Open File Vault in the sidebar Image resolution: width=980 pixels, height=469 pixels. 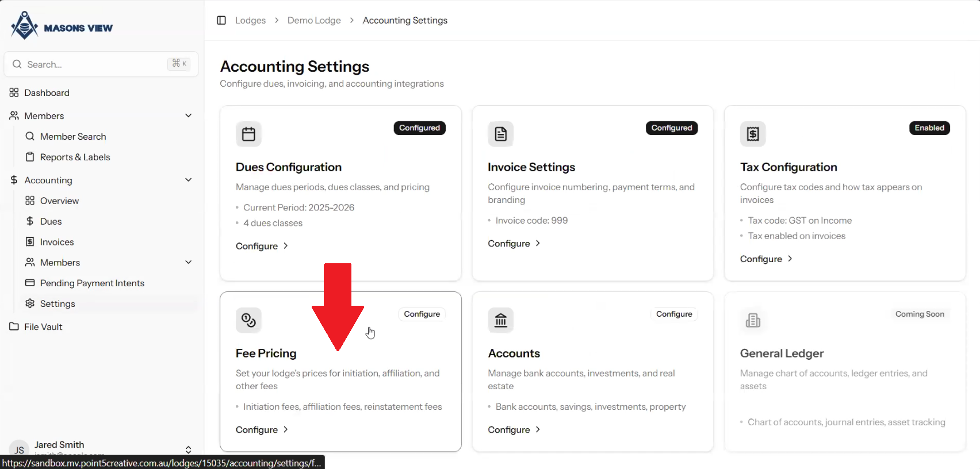43,326
